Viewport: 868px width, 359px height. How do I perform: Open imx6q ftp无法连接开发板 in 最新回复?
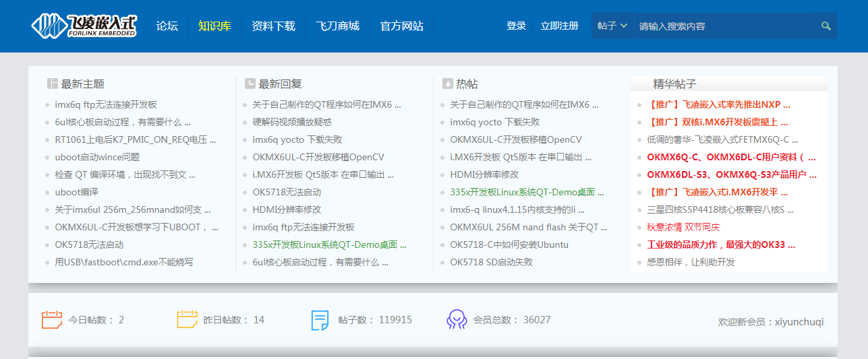pyautogui.click(x=303, y=227)
